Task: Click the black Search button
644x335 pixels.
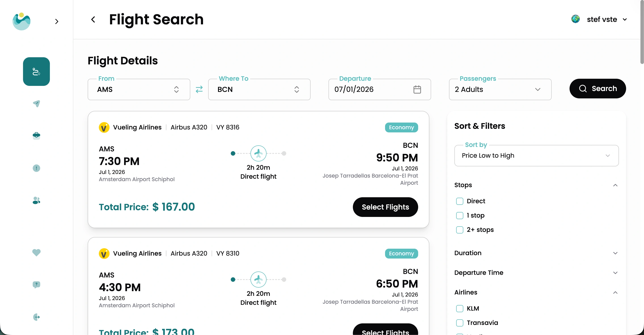Action: pos(597,89)
